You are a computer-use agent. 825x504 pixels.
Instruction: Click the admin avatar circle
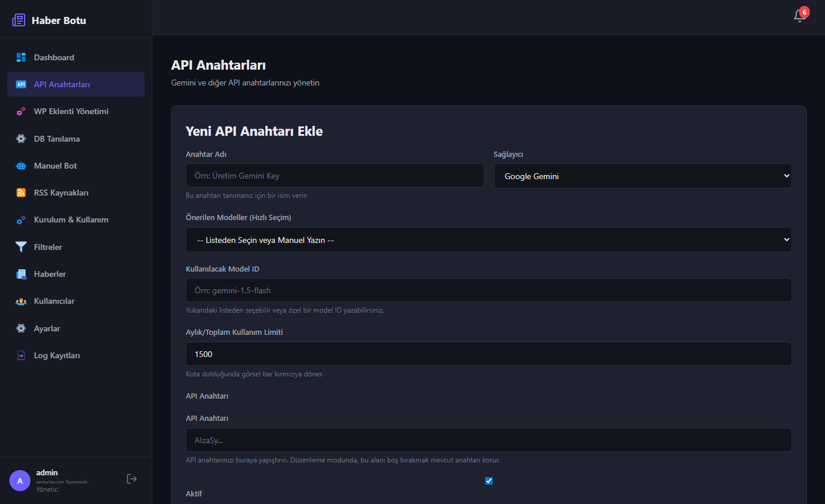[20, 481]
